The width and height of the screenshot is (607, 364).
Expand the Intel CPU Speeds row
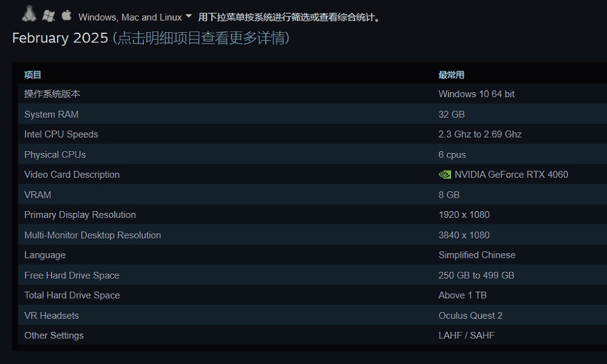click(61, 134)
